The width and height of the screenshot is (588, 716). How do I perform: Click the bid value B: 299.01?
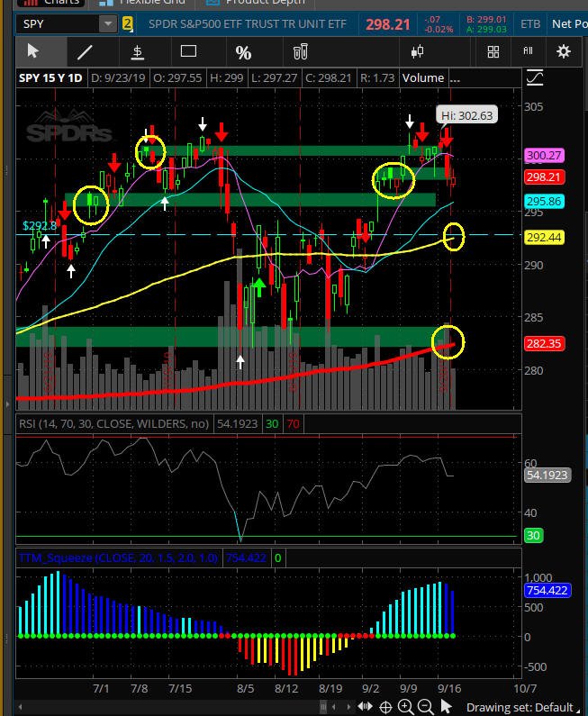click(x=486, y=20)
